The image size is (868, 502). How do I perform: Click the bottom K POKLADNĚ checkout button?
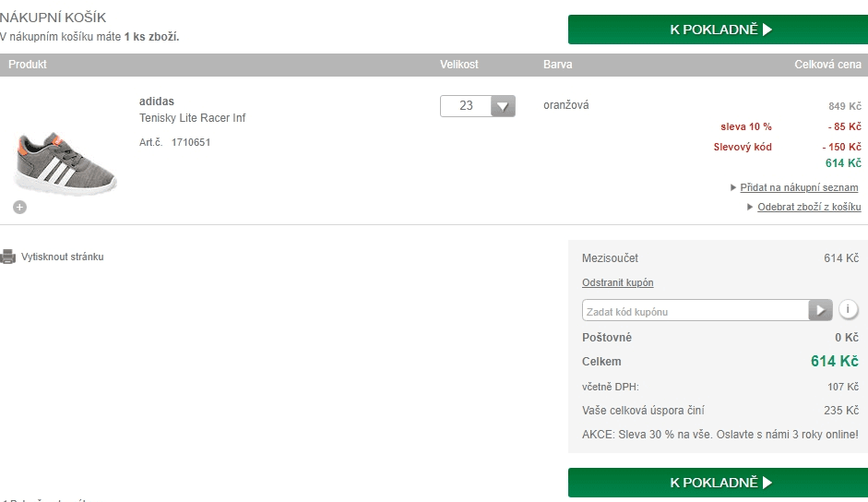[718, 482]
